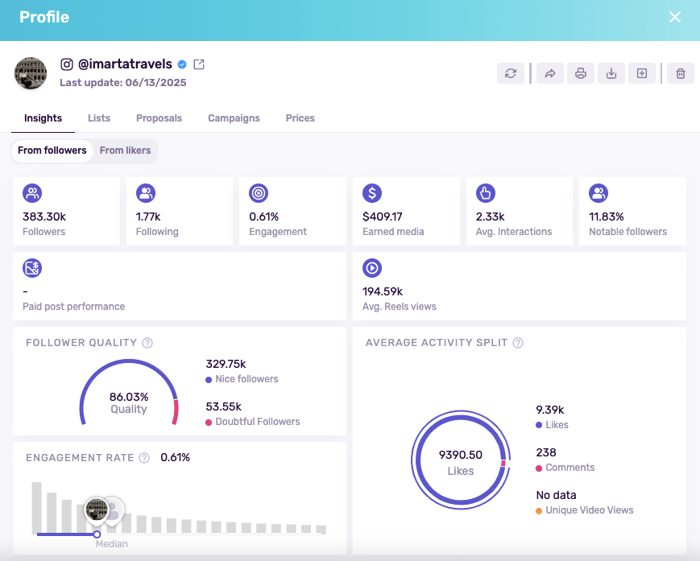Switch to From likers view
Screen dimensions: 700x561
(x=125, y=151)
